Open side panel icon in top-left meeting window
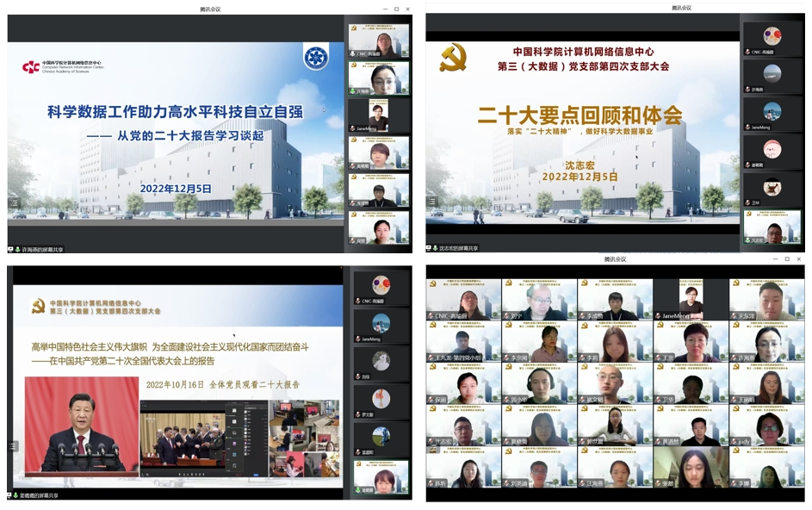Viewport: 812px width, 510px height. click(x=14, y=203)
